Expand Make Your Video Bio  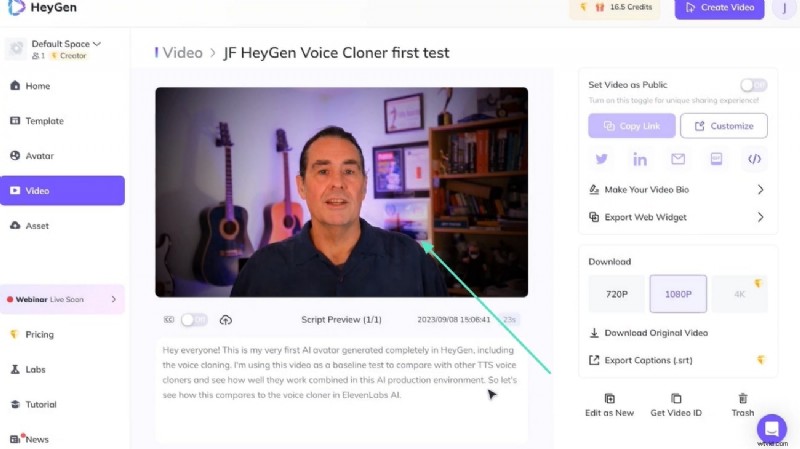tap(677, 190)
